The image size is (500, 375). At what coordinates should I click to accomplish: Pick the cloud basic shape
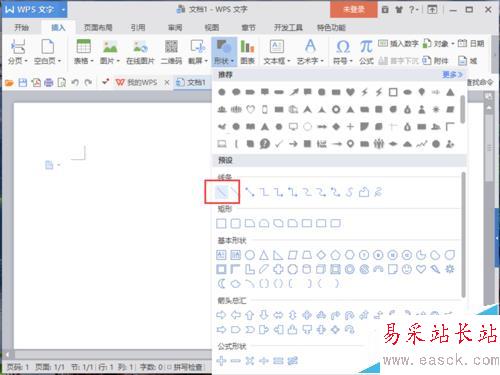click(236, 283)
